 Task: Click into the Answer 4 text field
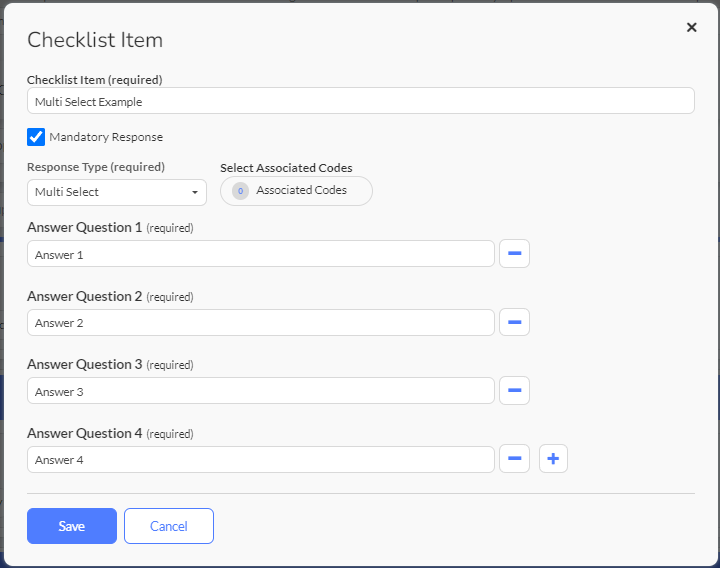point(261,459)
